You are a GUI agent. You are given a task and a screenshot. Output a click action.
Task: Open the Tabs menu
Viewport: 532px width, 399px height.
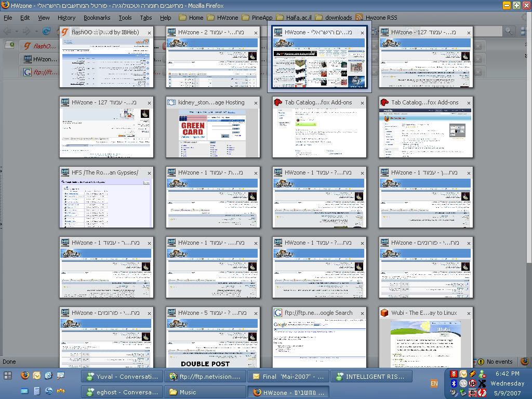146,18
